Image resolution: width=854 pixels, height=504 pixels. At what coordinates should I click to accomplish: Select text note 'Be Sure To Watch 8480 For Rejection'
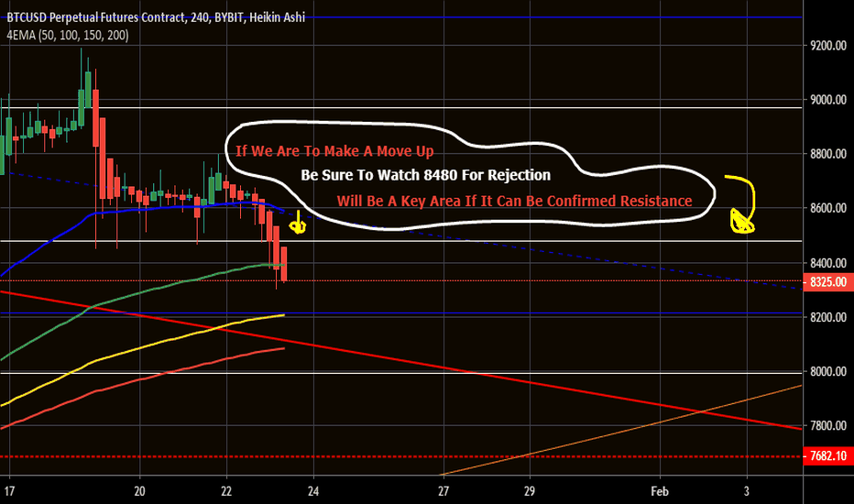pos(426,175)
